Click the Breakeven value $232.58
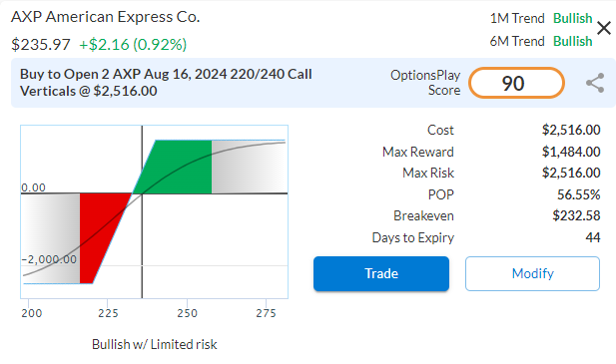This screenshot has width=616, height=364. [576, 215]
